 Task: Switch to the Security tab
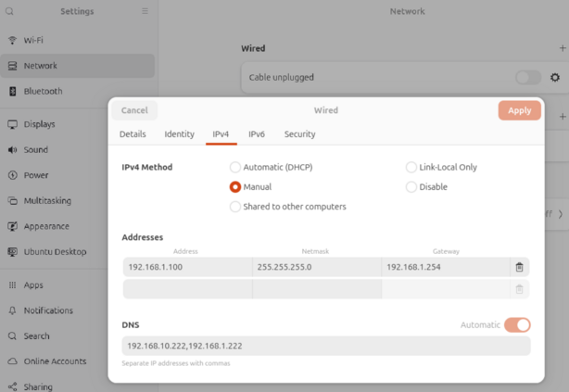pyautogui.click(x=299, y=134)
